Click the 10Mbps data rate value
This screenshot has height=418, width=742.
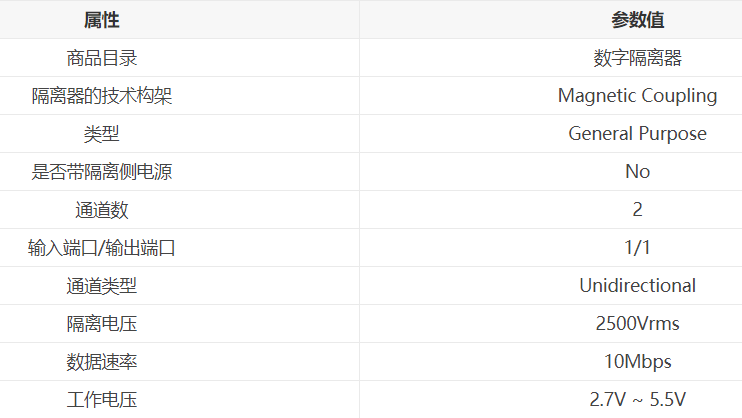coord(637,362)
